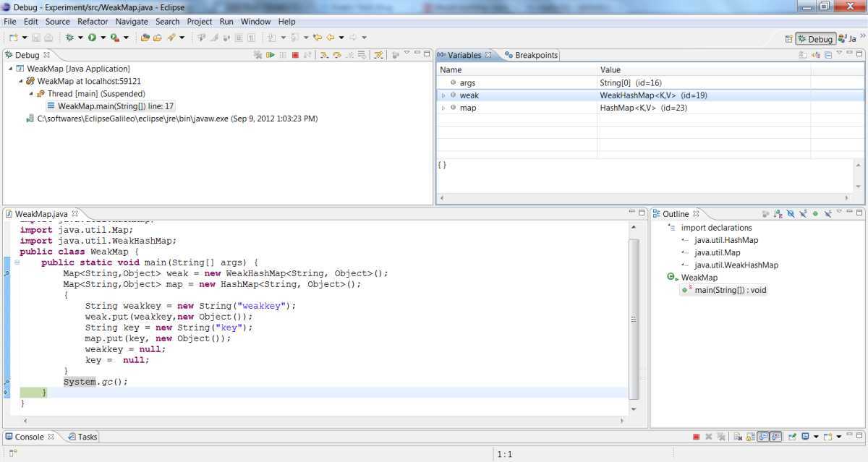
Task: Collapse WeakMap [Java Application] tree node
Action: click(11, 69)
